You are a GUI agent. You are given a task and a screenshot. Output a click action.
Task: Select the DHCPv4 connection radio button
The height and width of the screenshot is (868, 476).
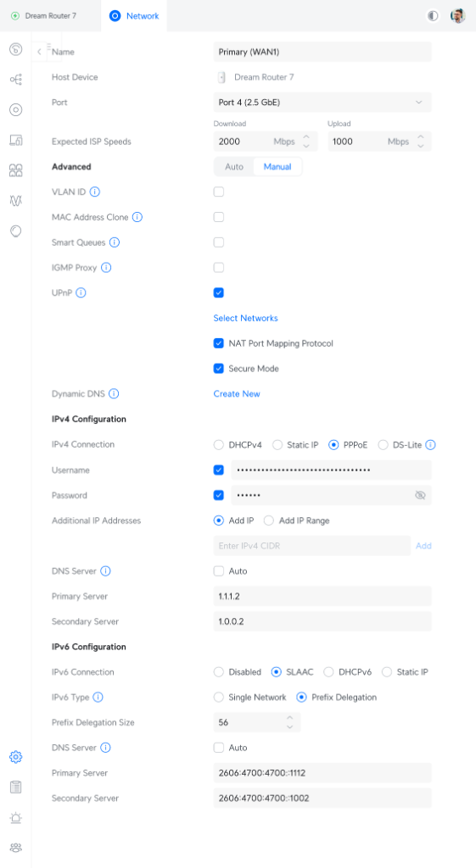[x=219, y=444]
